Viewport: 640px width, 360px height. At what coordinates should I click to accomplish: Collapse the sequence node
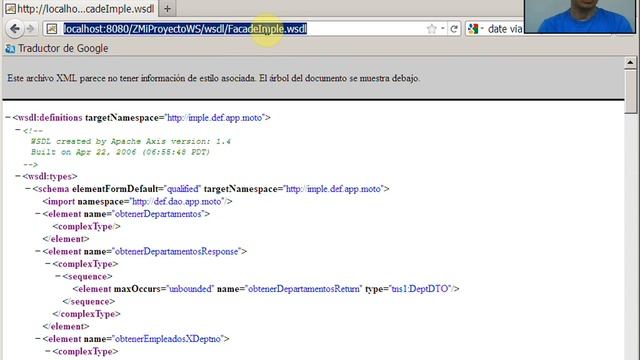click(x=58, y=276)
